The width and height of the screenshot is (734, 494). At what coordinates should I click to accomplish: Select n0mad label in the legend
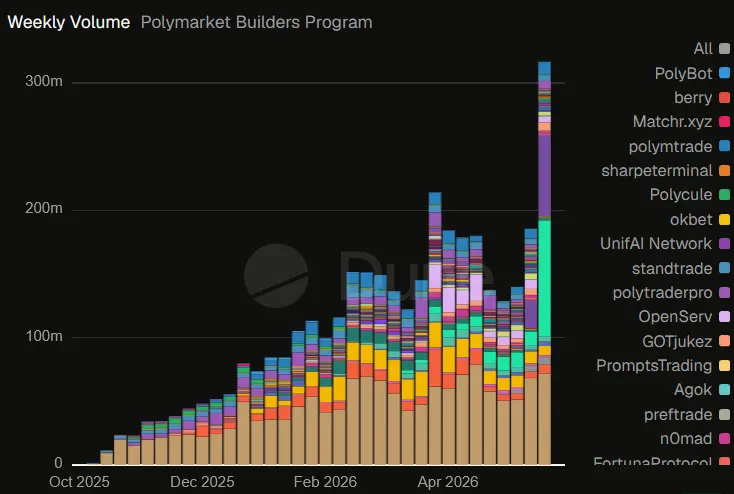pos(686,439)
